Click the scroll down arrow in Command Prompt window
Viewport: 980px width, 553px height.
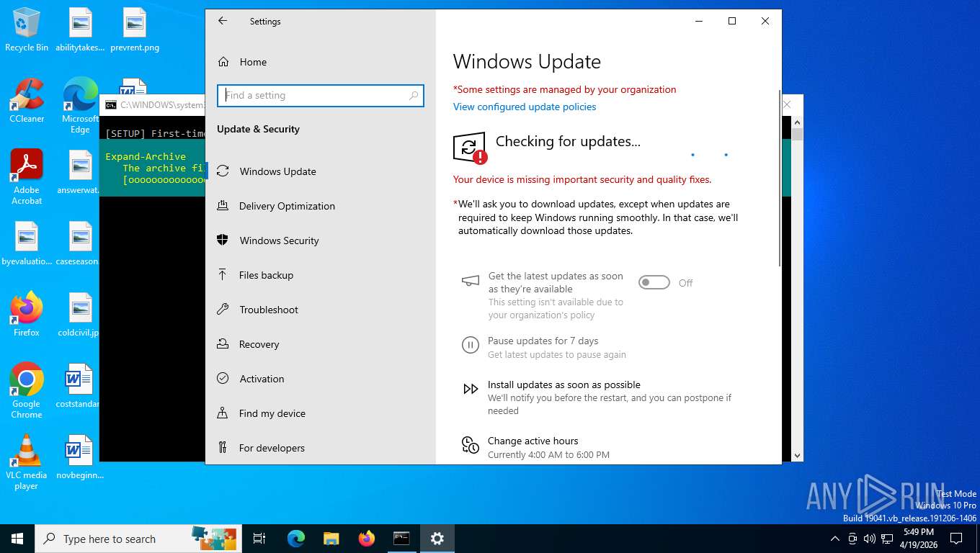pos(797,455)
